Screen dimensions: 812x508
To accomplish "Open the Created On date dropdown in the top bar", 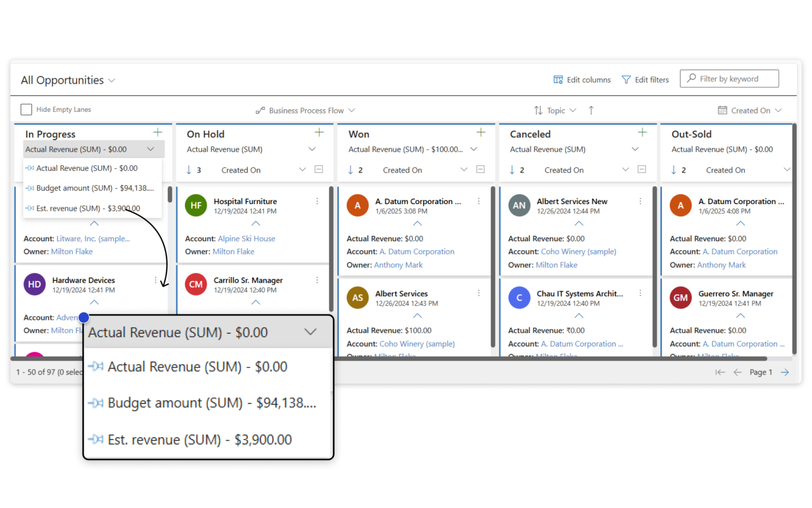I will tap(750, 110).
